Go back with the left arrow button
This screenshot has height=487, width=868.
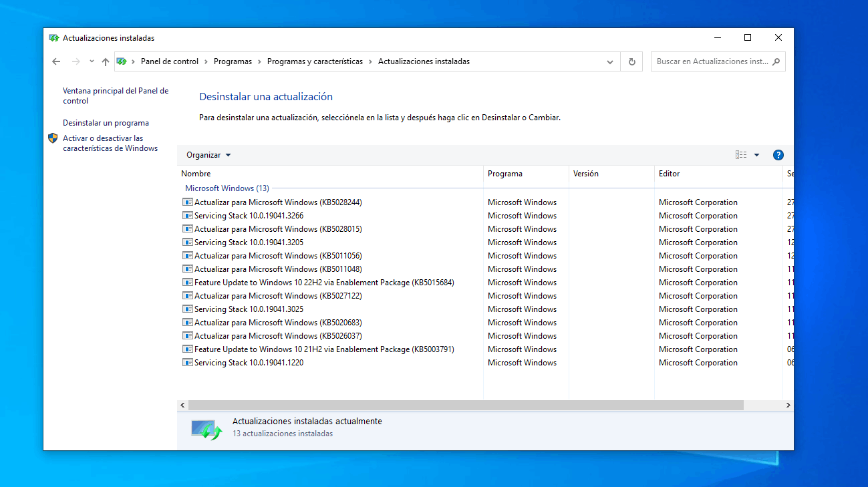56,61
